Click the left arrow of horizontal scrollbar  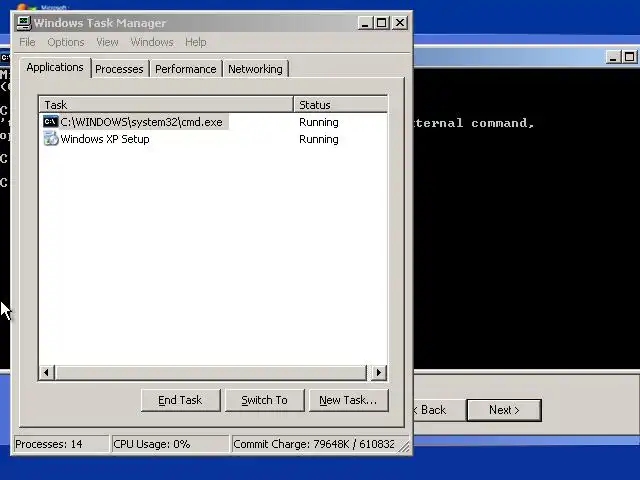tap(47, 372)
